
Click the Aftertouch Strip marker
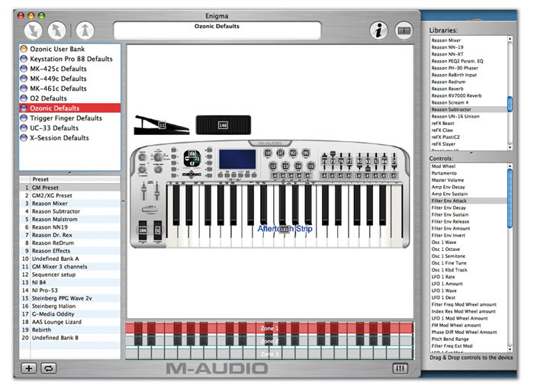(x=284, y=229)
